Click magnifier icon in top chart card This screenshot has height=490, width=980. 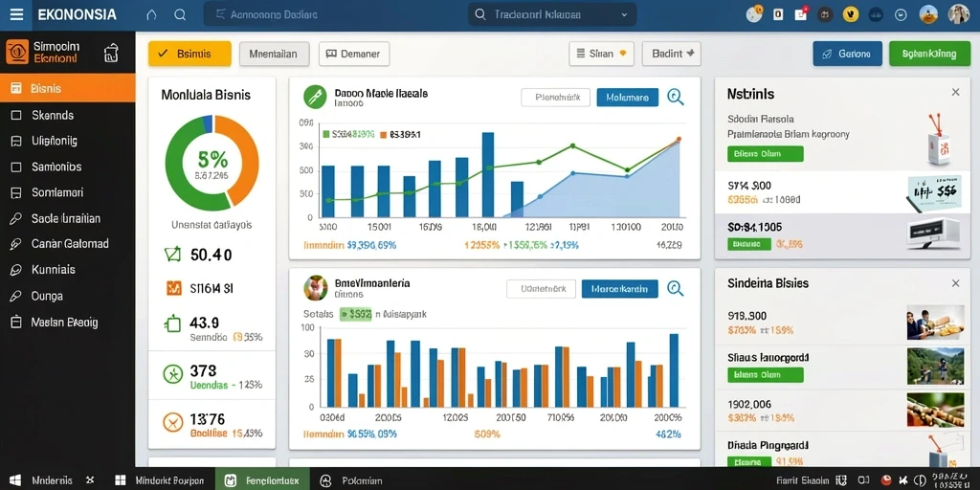676,97
